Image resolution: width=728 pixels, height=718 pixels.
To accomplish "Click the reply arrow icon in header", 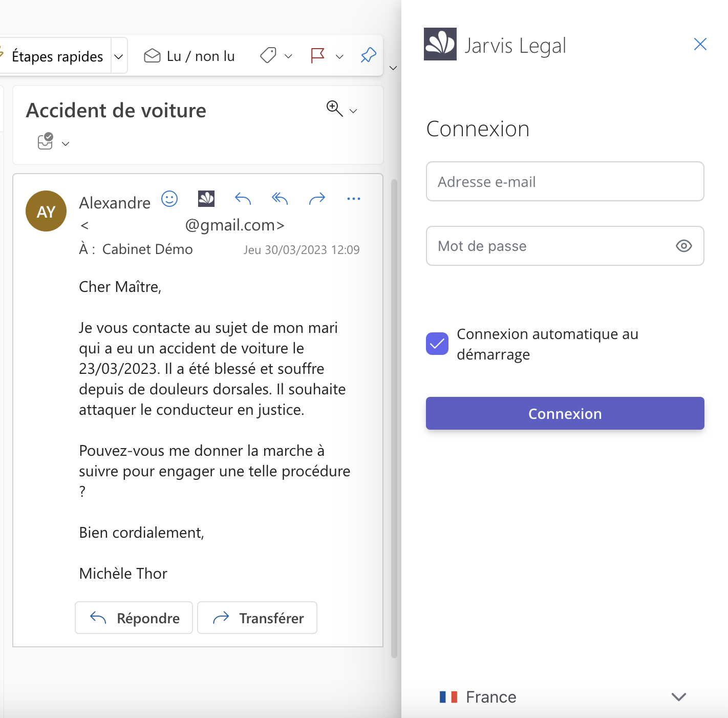I will (243, 198).
